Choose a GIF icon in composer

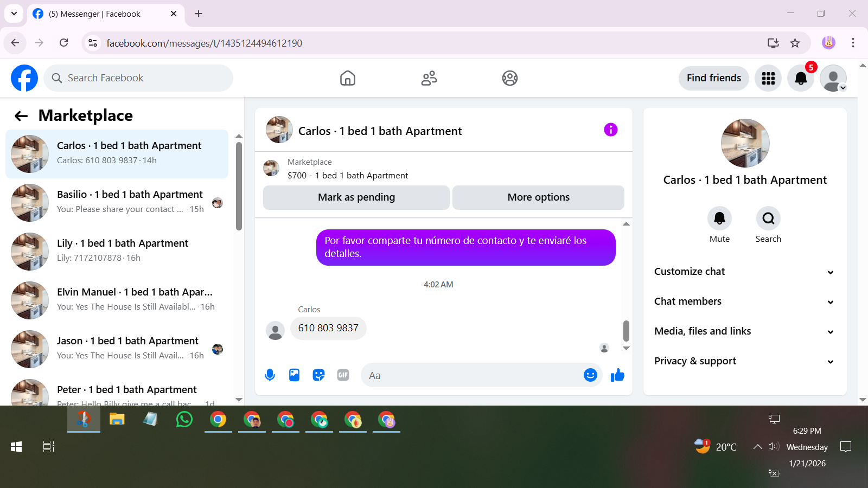coord(343,375)
